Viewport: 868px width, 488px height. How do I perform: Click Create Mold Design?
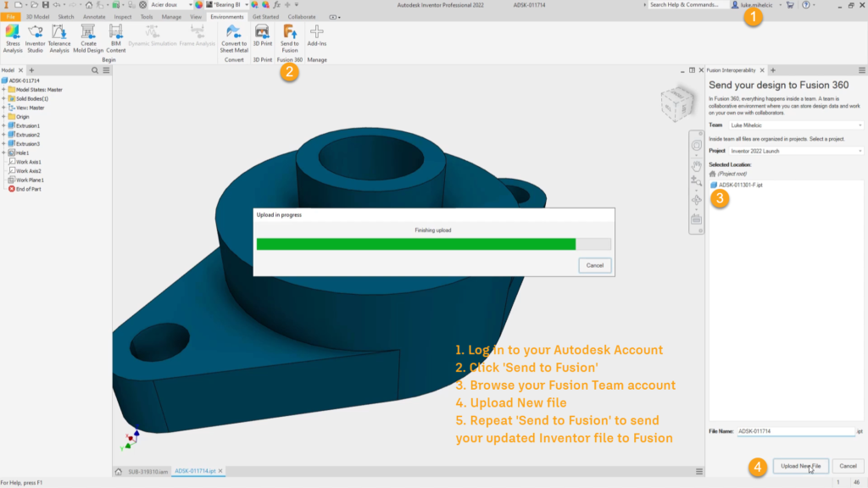[88, 39]
